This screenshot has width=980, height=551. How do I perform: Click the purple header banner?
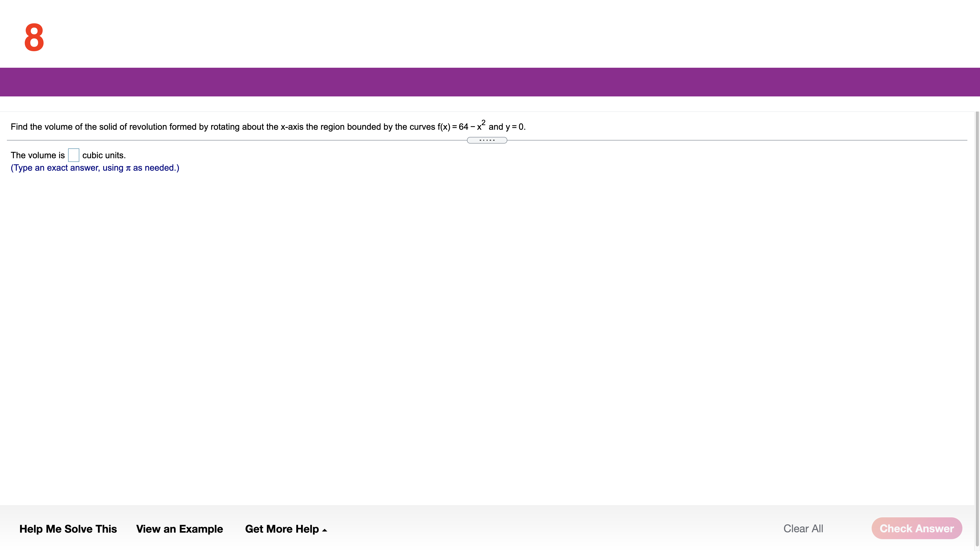[490, 82]
